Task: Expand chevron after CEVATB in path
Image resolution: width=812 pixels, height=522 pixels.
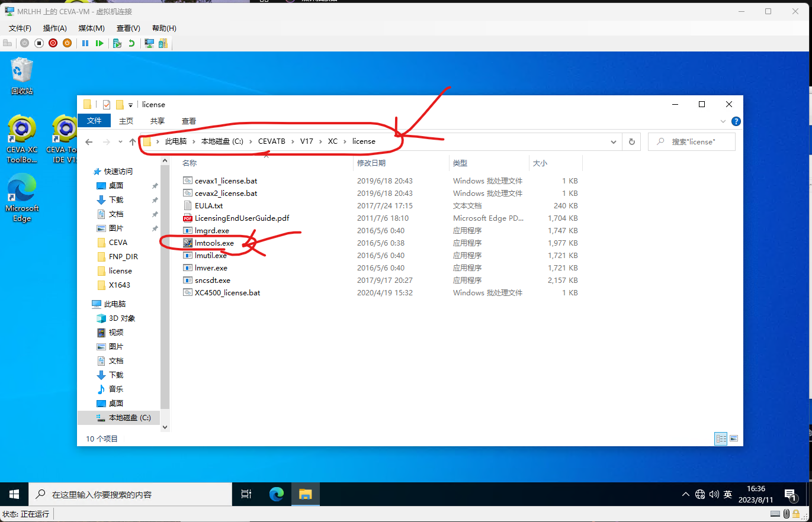Action: pos(293,142)
